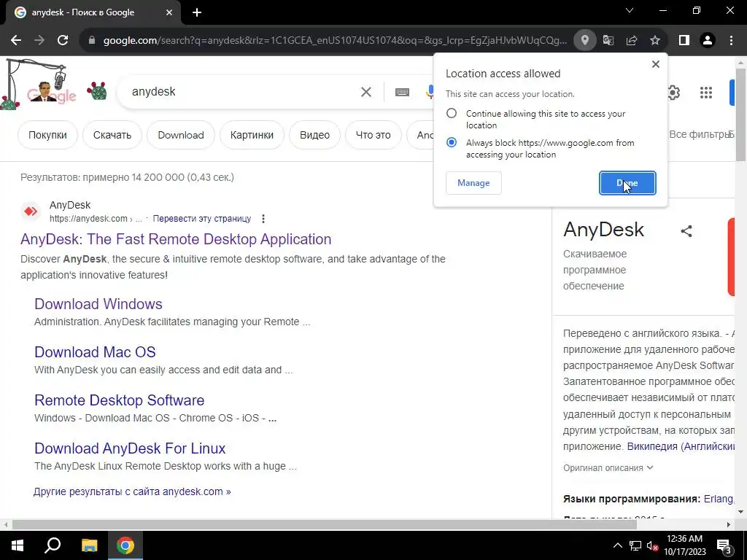This screenshot has width=747, height=560.
Task: Open the Все фильтры option
Action: (x=700, y=135)
